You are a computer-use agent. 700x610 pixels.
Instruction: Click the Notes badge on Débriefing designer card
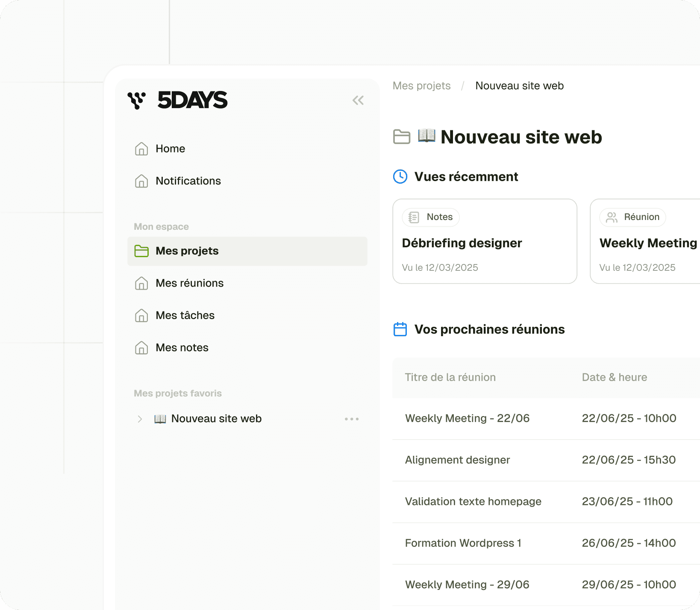(x=430, y=217)
